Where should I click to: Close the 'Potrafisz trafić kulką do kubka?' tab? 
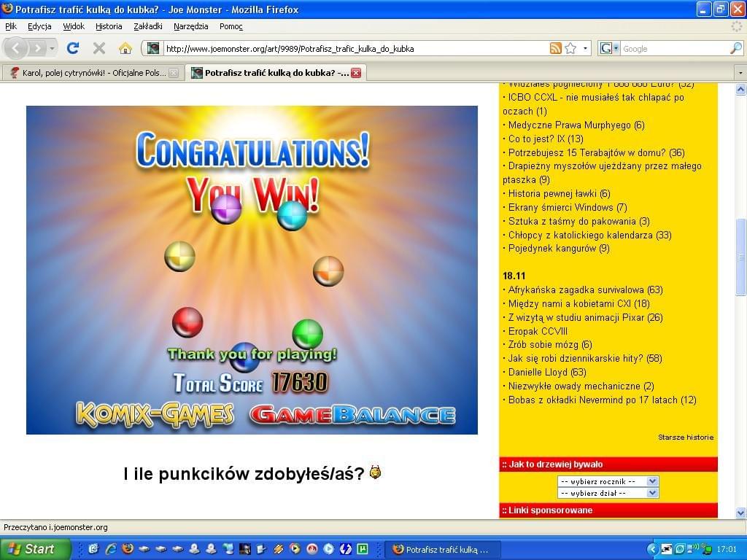pos(356,73)
